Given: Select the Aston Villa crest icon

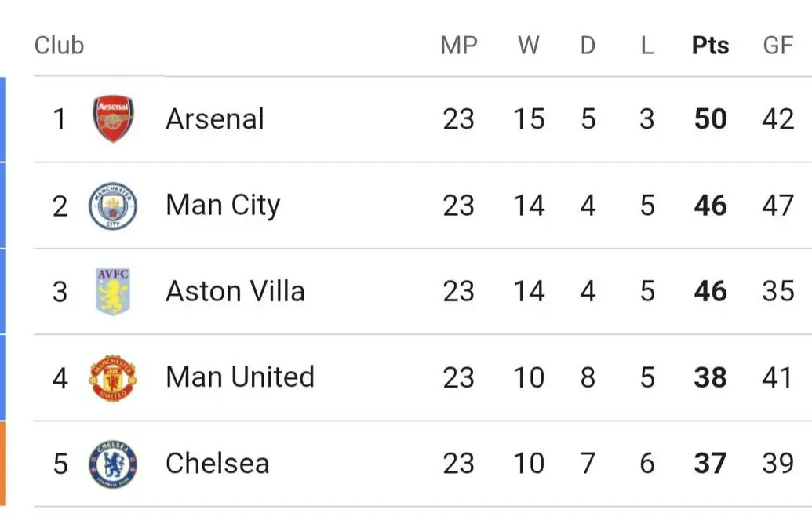Looking at the screenshot, I should coord(113,291).
